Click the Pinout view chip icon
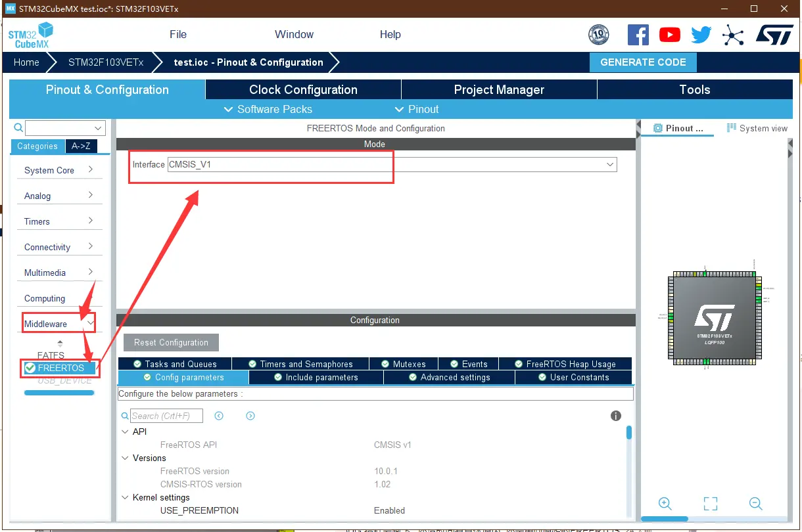Screen dimensions: 802x532 pos(657,128)
